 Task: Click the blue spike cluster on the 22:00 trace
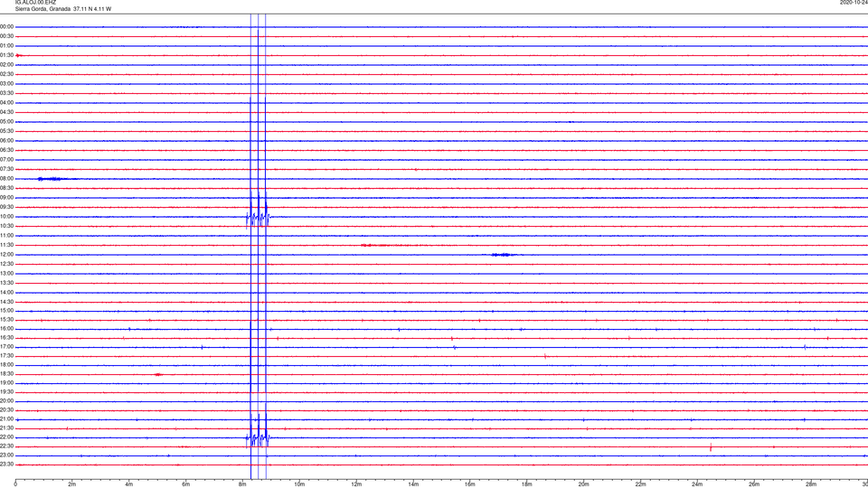[x=258, y=436]
